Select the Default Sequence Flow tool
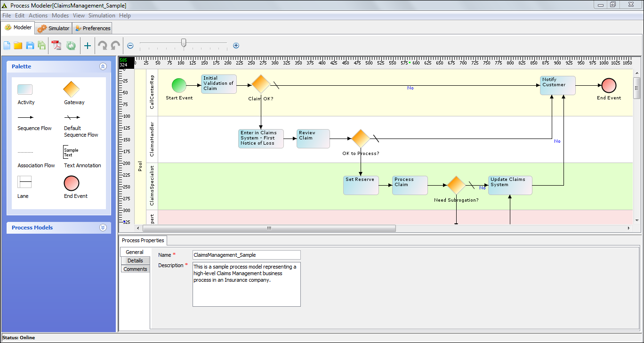 72,117
